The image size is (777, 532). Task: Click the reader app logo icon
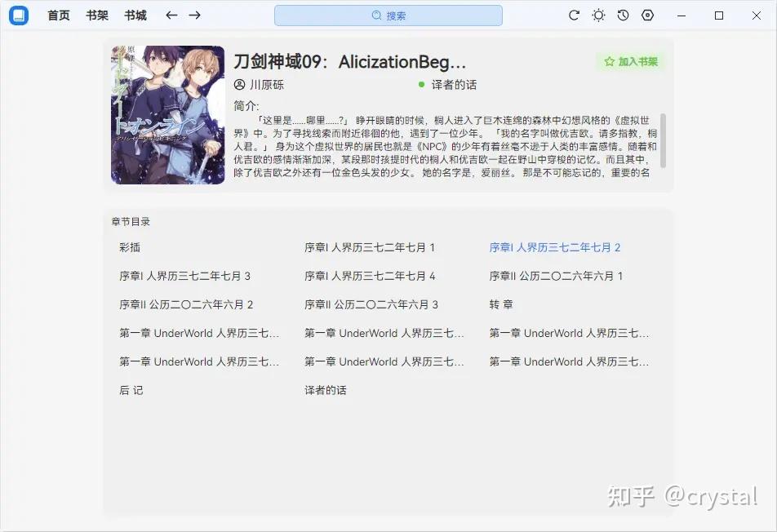18,16
